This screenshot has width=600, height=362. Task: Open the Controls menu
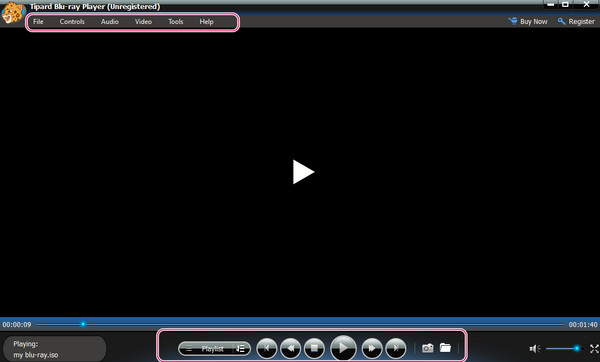[x=72, y=22]
